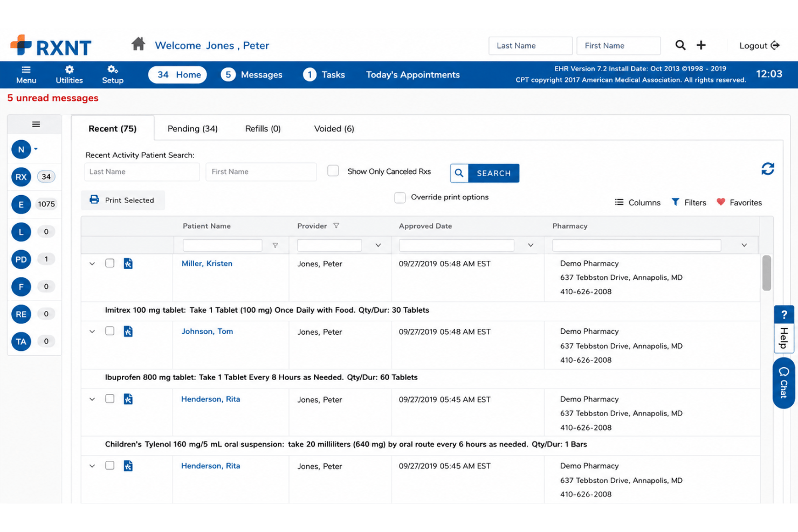798x532 pixels.
Task: Click Rx document icon for Johnson, Tom
Action: tap(128, 331)
